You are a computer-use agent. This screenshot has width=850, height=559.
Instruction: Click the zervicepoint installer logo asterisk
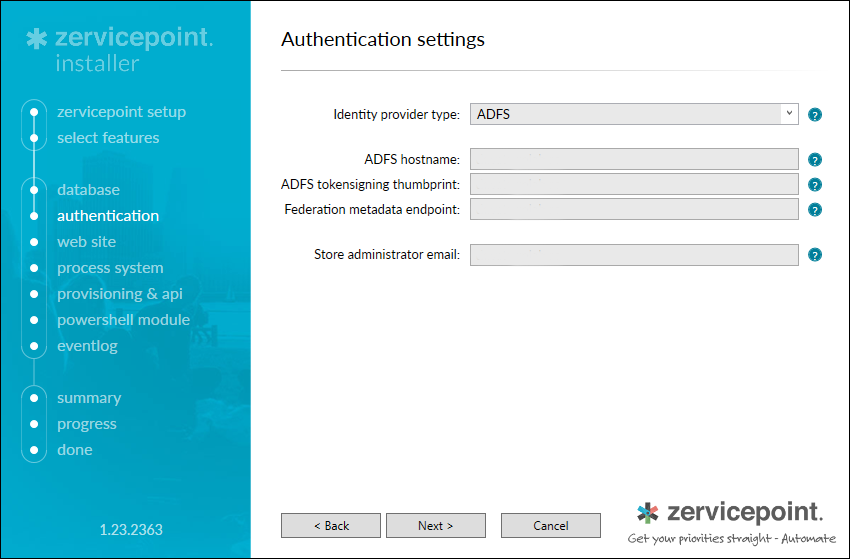click(x=37, y=39)
